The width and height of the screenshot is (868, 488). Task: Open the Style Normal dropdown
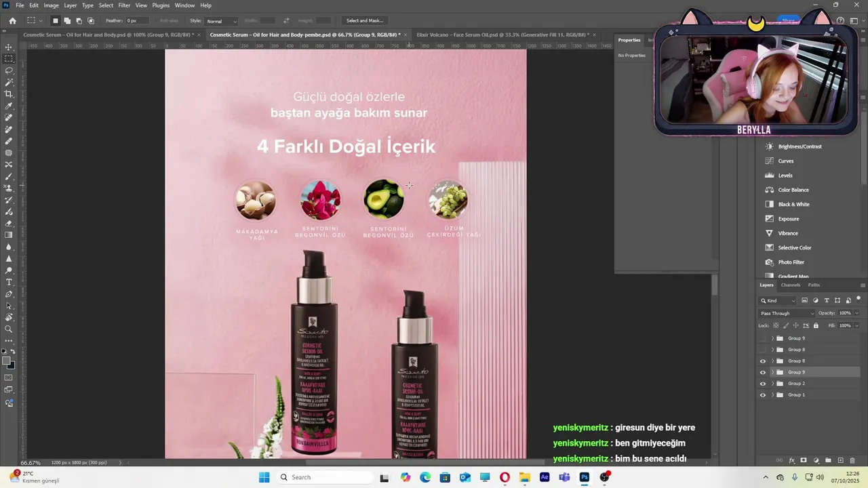pos(222,21)
